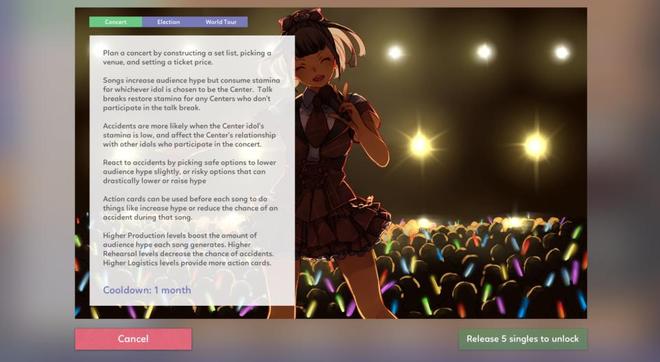Click the 'Plan a concert' intro paragraph

187,58
